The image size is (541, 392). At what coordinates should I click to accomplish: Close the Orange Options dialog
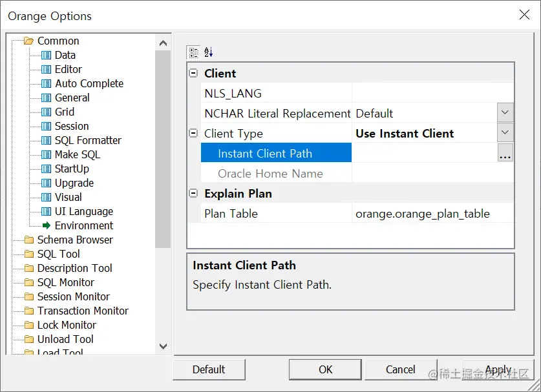[x=524, y=15]
